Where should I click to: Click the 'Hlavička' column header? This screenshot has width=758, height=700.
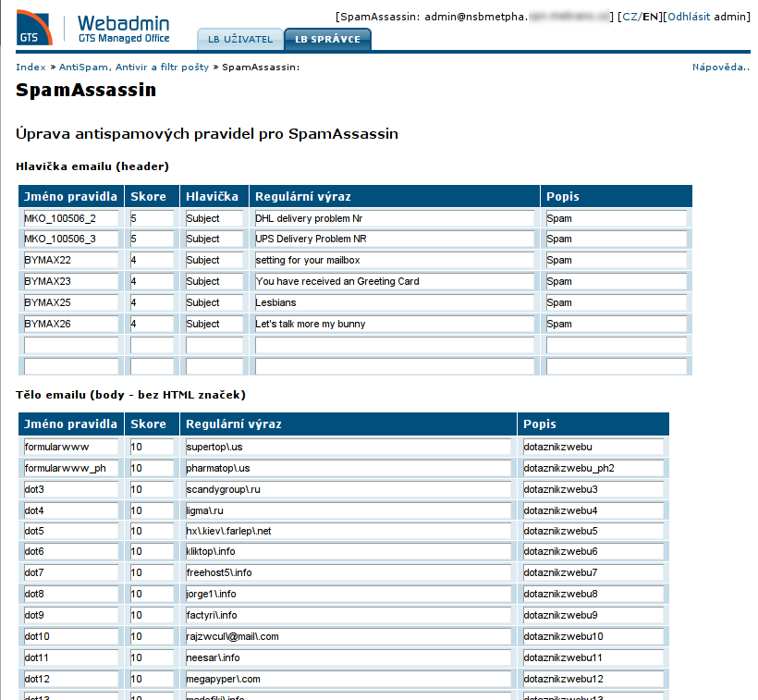[213, 197]
